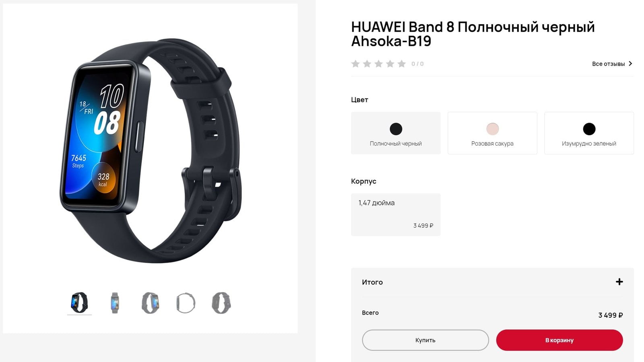Show fifth thumbnail of band back view
644x362 pixels.
(x=221, y=303)
